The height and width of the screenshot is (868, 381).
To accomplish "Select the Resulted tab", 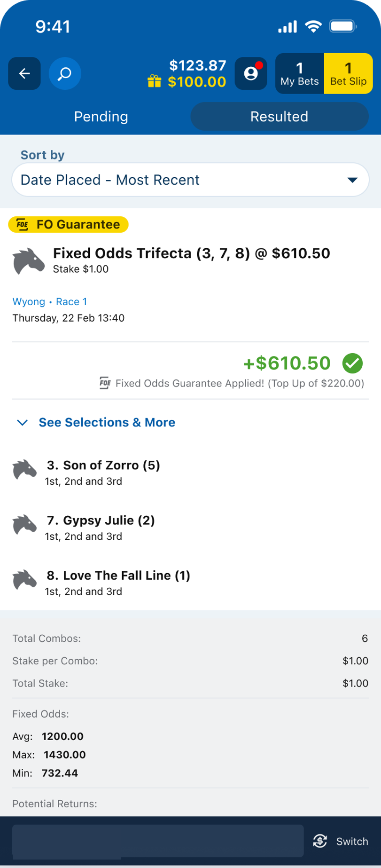I will (x=279, y=117).
